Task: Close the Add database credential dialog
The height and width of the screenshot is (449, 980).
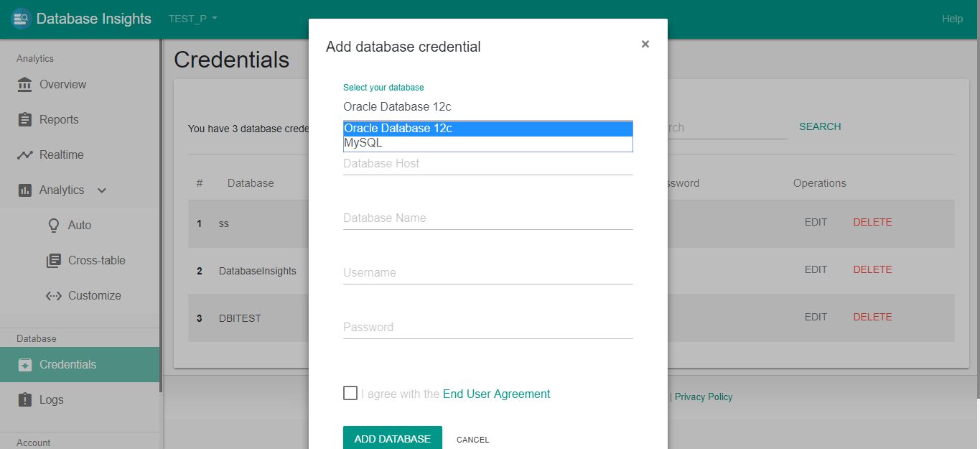Action: click(645, 45)
